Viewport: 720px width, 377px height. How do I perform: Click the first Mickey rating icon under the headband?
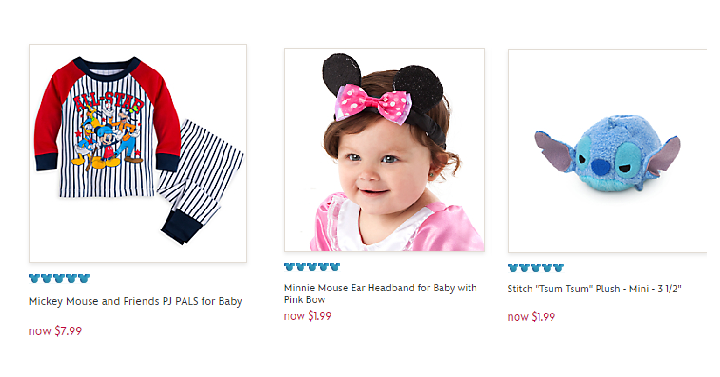[x=289, y=267]
